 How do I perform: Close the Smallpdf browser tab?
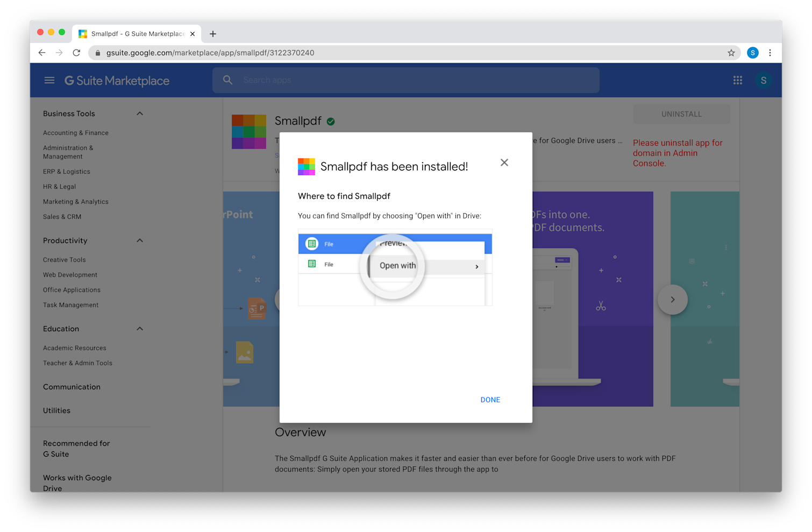click(x=193, y=34)
